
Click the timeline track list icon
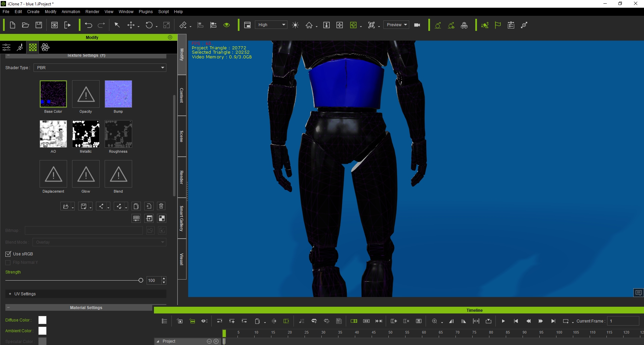pyautogui.click(x=164, y=321)
